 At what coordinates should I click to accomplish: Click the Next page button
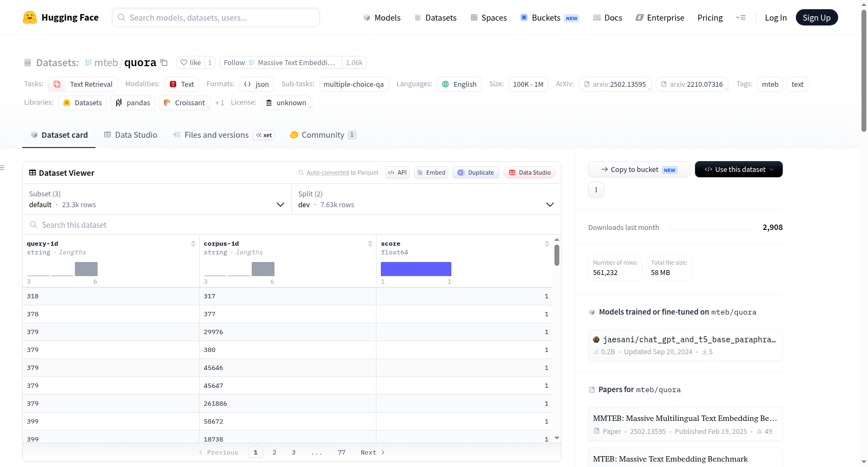point(373,452)
